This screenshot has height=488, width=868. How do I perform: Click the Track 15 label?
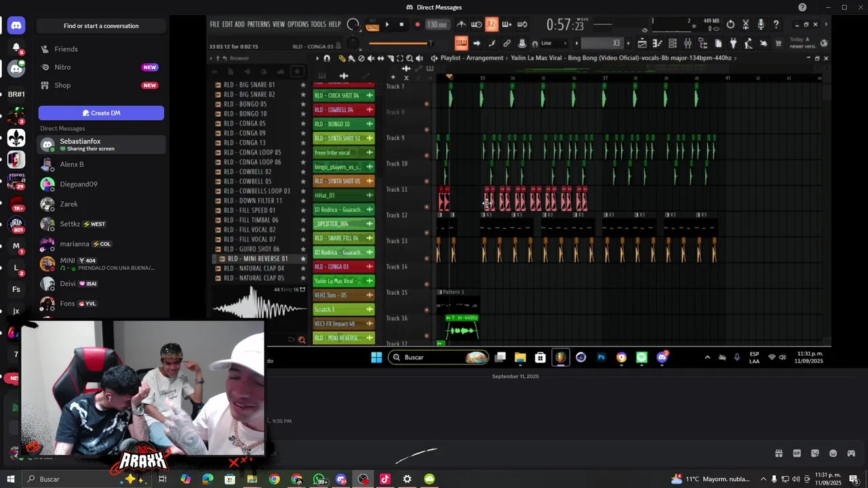click(396, 292)
